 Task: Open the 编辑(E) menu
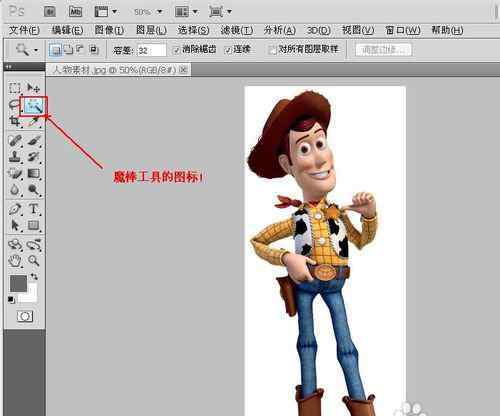(x=67, y=31)
